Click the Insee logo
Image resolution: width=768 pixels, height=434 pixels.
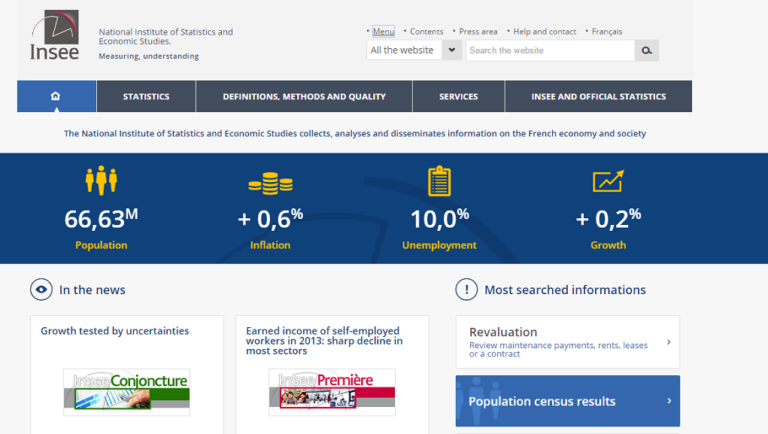(x=54, y=35)
